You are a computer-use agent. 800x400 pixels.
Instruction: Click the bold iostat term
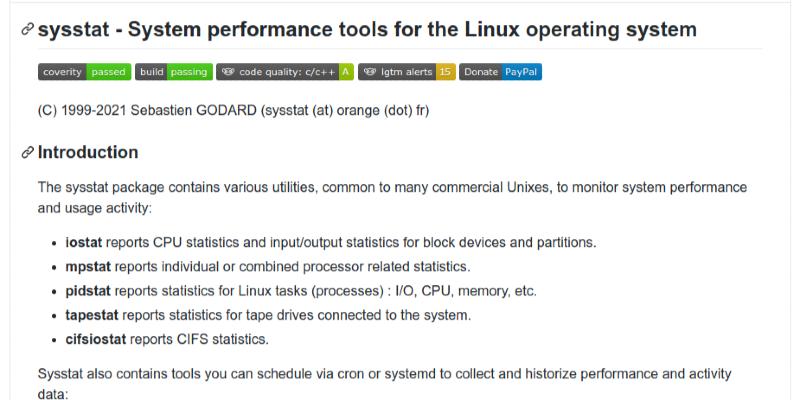(x=83, y=243)
